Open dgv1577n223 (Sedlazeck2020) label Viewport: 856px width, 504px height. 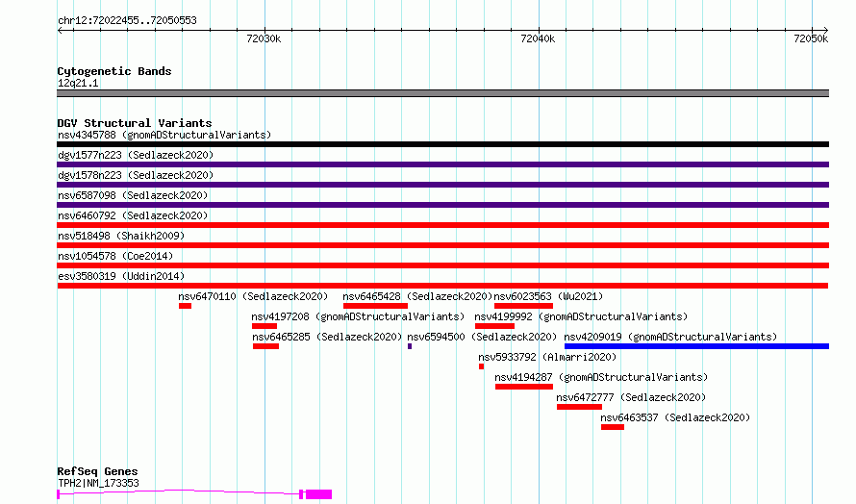point(136,155)
